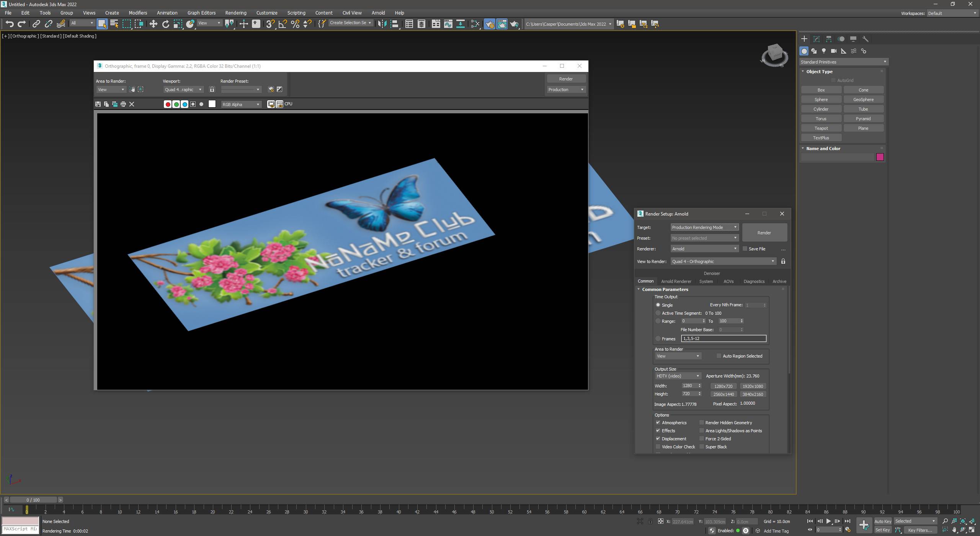980x536 pixels.
Task: Open the Utilities wrench panel tab
Action: click(x=866, y=39)
